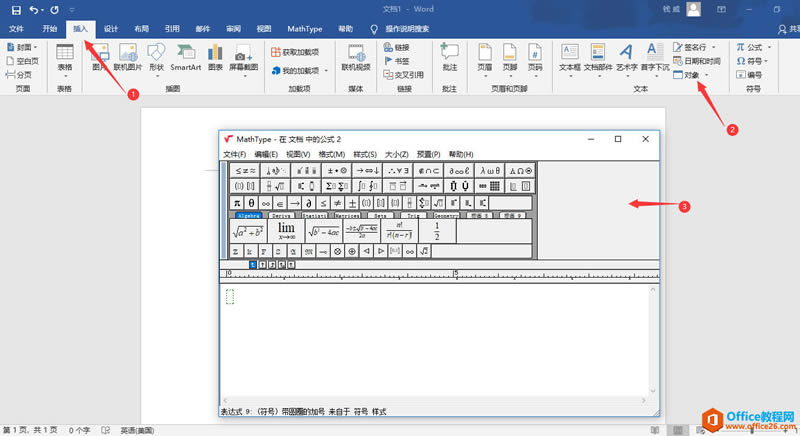Open the uppercase Greek letters palette (Λ Ω)

[520, 171]
